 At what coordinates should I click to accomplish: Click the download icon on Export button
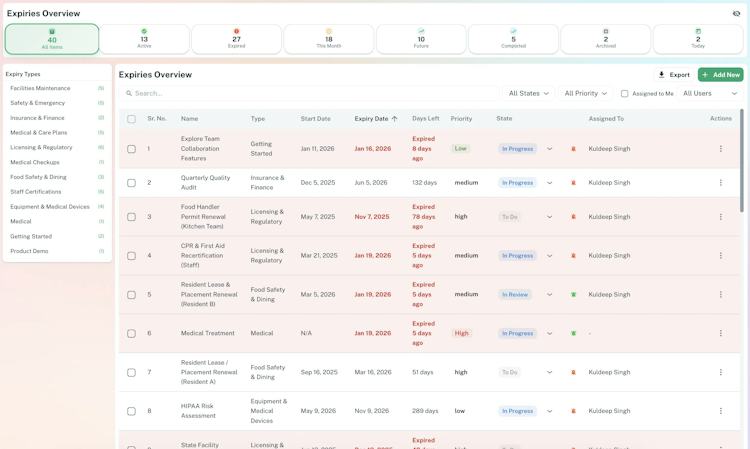tap(662, 75)
